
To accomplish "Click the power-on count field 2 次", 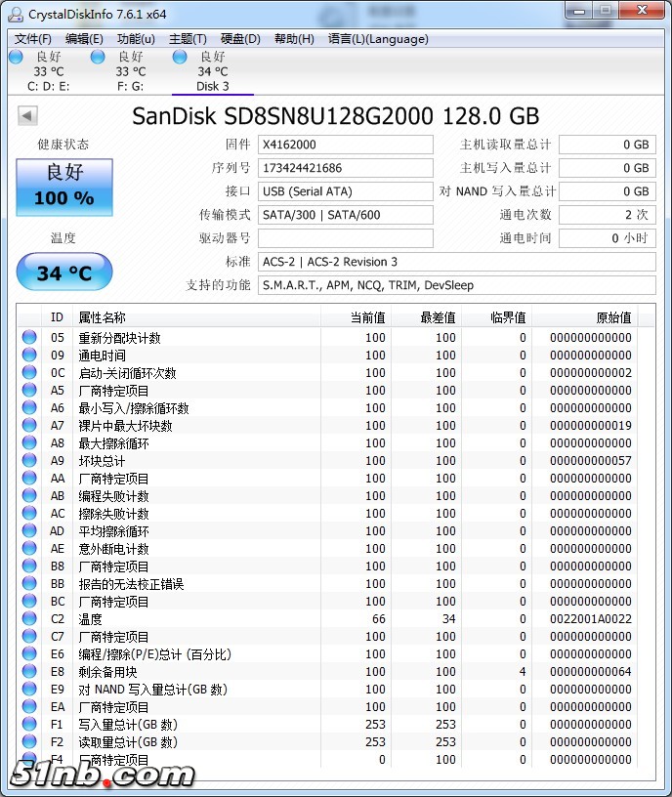I will [x=608, y=215].
